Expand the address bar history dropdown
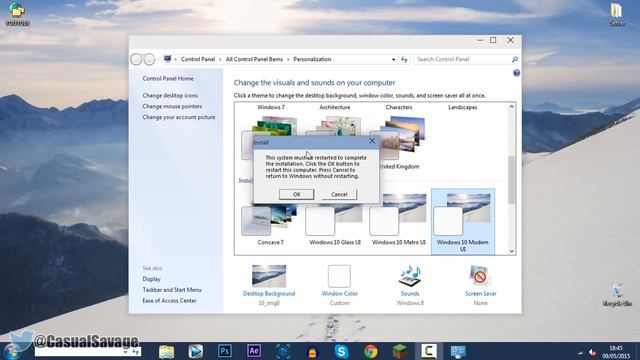Screen dimensions: 640x360 [393, 60]
